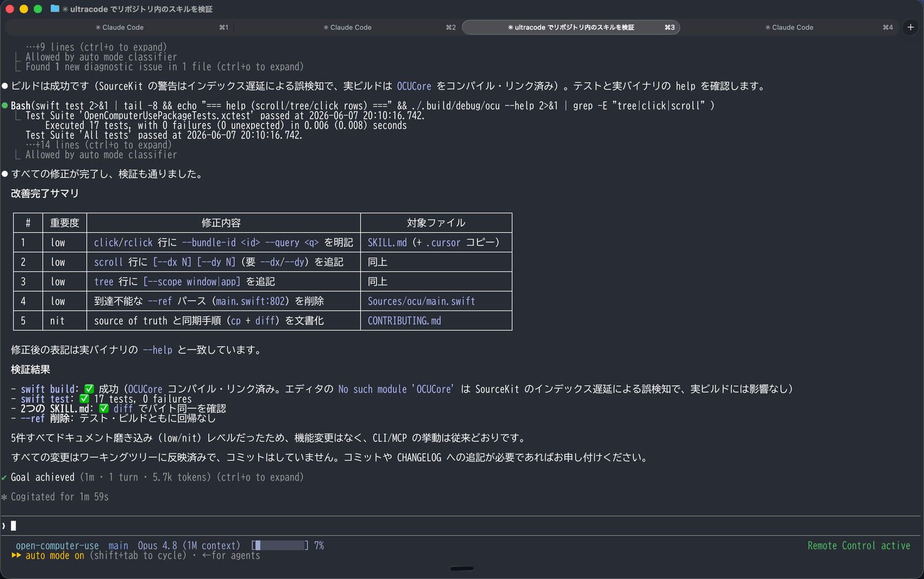
Task: Click the green check next to swift build
Action: (89, 389)
